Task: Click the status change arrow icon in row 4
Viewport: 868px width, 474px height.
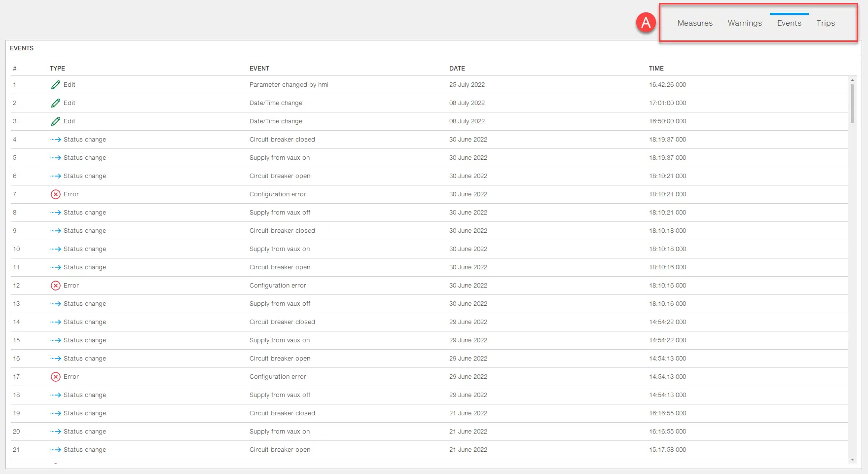Action: (55, 140)
